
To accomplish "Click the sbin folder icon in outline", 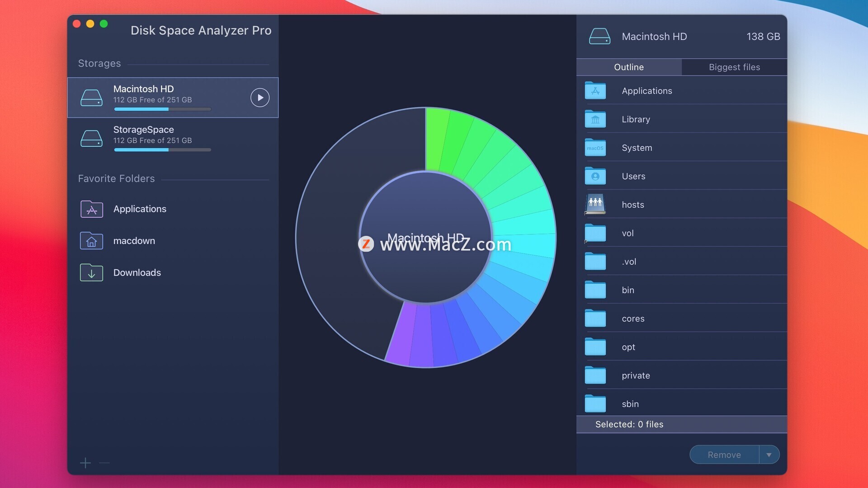I will [x=595, y=404].
